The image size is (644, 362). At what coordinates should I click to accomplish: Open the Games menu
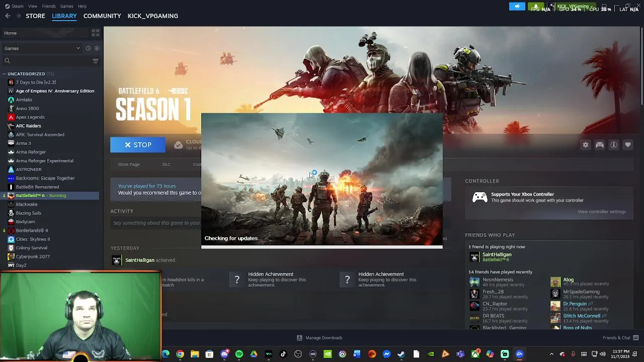click(66, 6)
